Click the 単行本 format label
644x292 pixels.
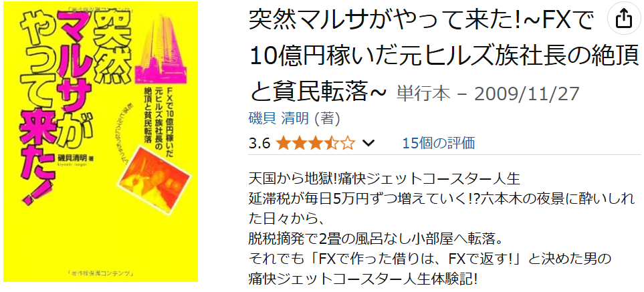tap(423, 94)
